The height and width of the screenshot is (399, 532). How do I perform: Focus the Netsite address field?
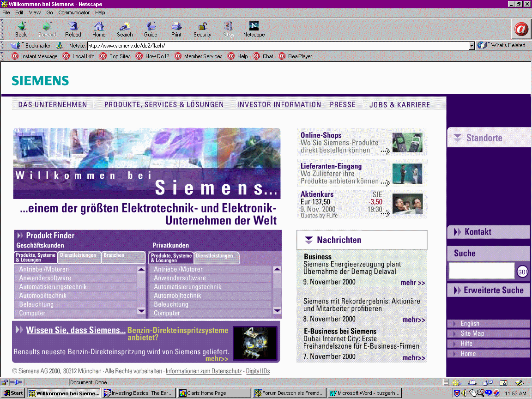click(278, 46)
